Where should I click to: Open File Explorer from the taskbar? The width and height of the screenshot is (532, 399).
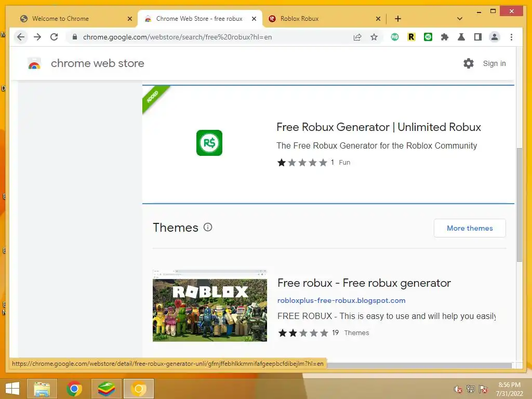click(42, 389)
